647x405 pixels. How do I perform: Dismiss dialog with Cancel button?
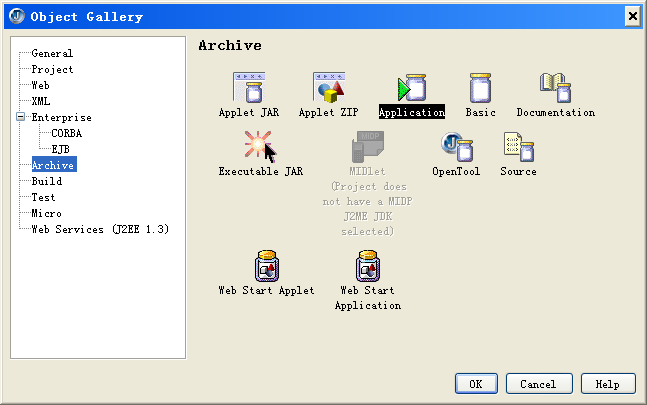[x=539, y=384]
